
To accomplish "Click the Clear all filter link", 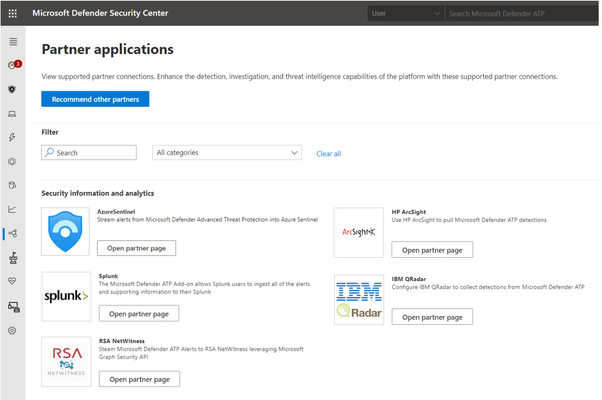I will [329, 154].
